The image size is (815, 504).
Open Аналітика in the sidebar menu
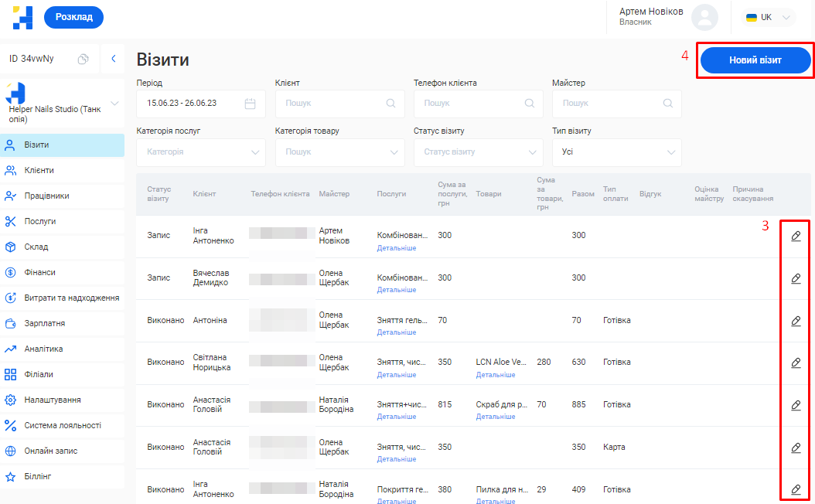[x=43, y=349]
